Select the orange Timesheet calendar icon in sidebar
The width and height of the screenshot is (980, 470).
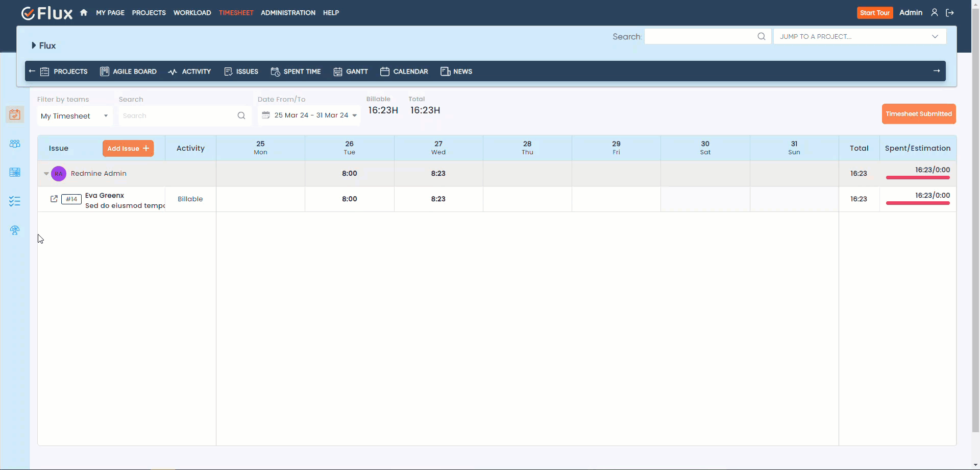[15, 114]
